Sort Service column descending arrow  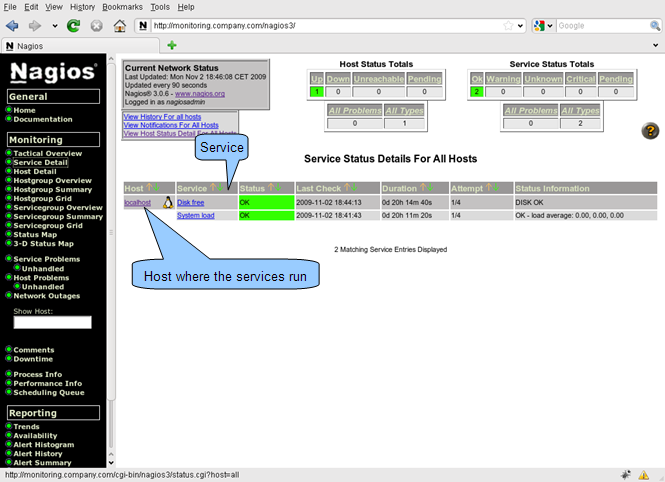(220, 187)
